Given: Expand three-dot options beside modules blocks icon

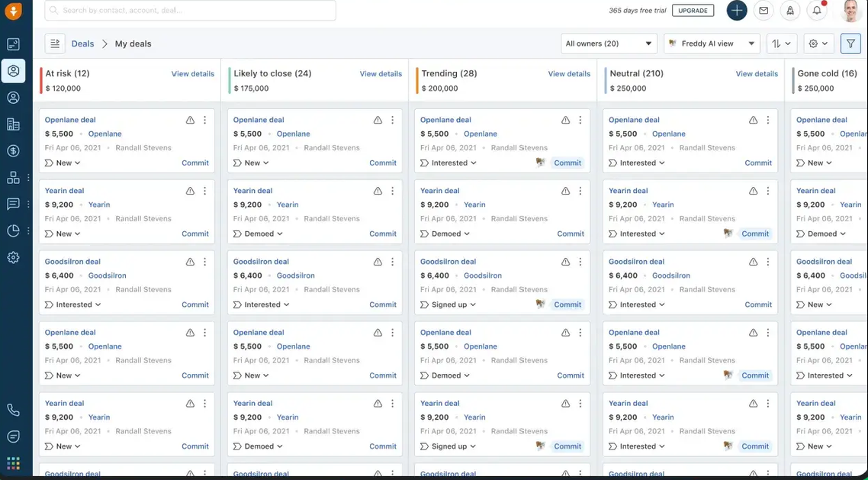Looking at the screenshot, I should click(x=28, y=177).
